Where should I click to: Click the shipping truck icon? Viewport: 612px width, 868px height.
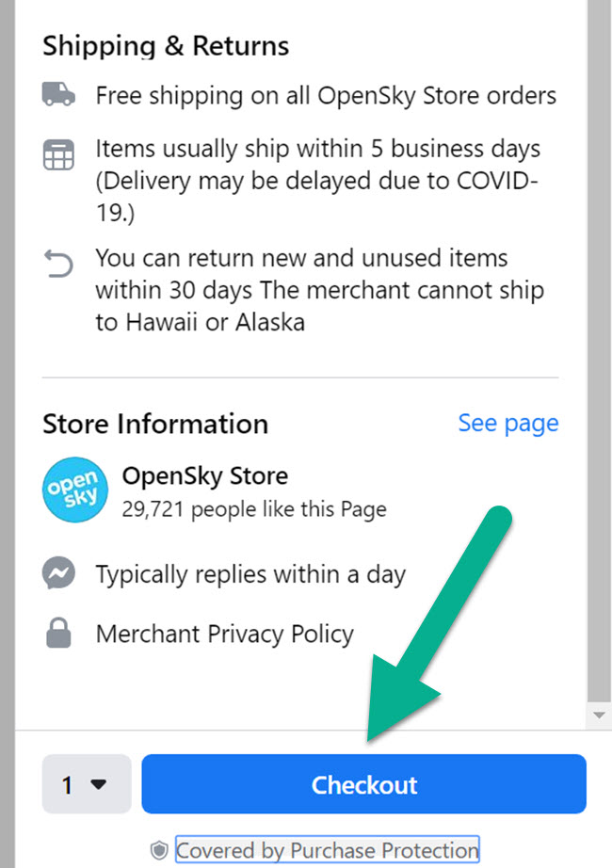58,95
